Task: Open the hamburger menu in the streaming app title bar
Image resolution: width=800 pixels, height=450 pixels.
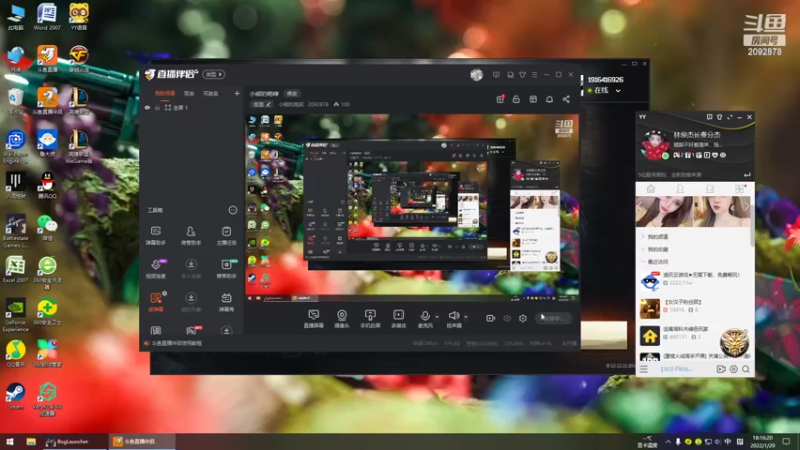Action: pyautogui.click(x=535, y=75)
